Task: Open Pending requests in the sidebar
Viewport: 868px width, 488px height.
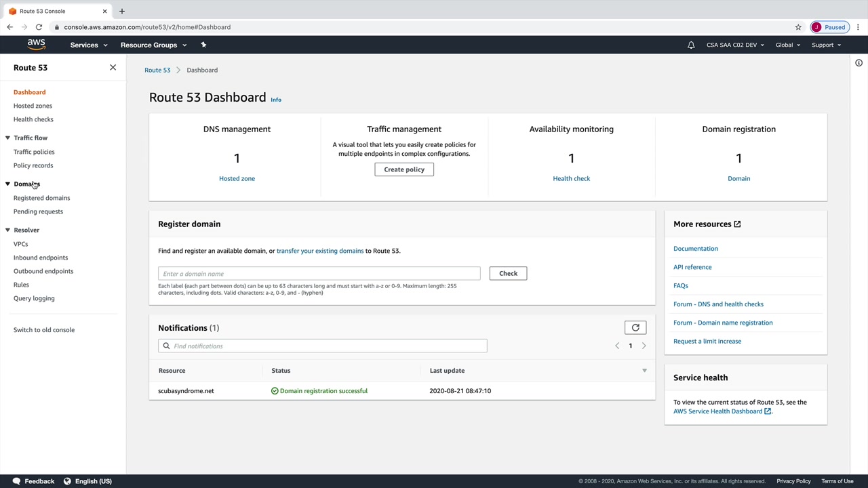Action: pyautogui.click(x=38, y=211)
